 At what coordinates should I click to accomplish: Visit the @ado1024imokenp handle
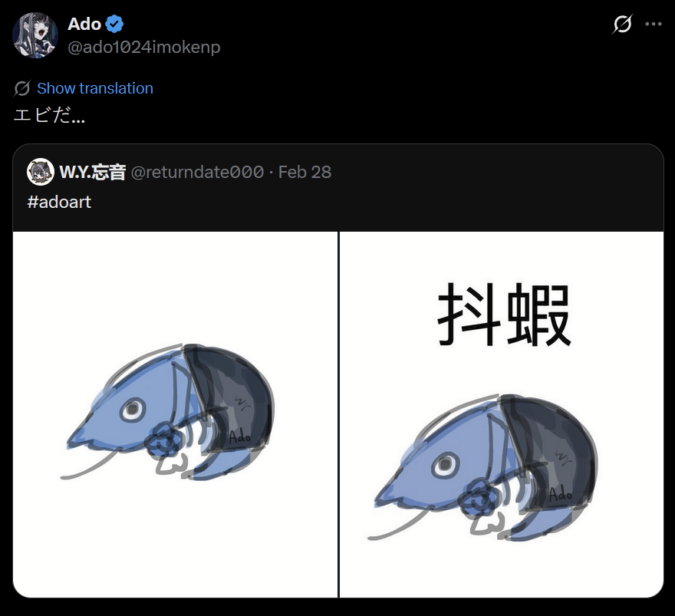(143, 47)
